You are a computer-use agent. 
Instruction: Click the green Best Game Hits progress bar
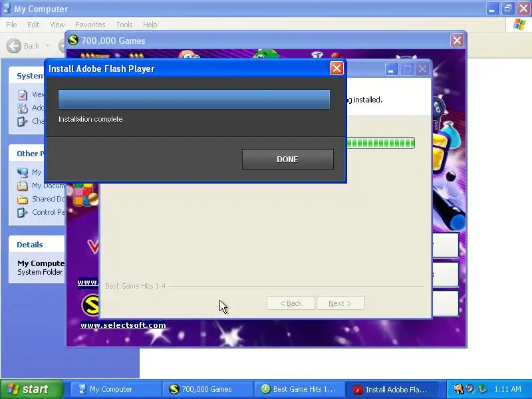point(380,143)
